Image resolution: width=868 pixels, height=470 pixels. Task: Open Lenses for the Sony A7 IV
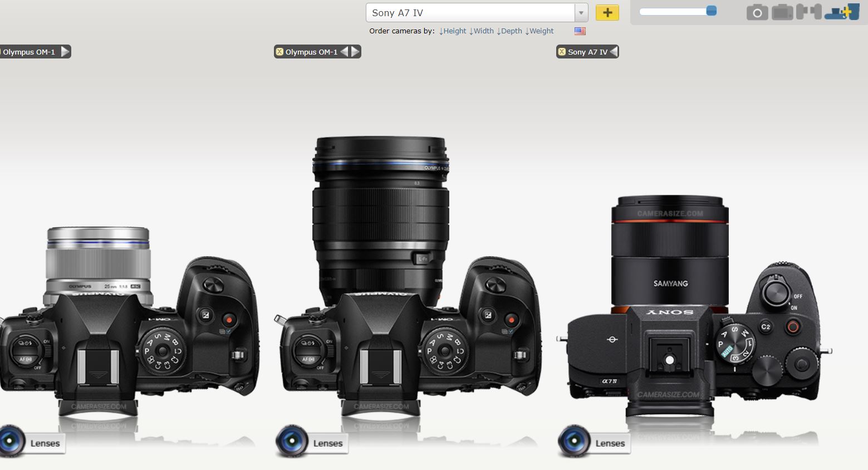pyautogui.click(x=595, y=443)
